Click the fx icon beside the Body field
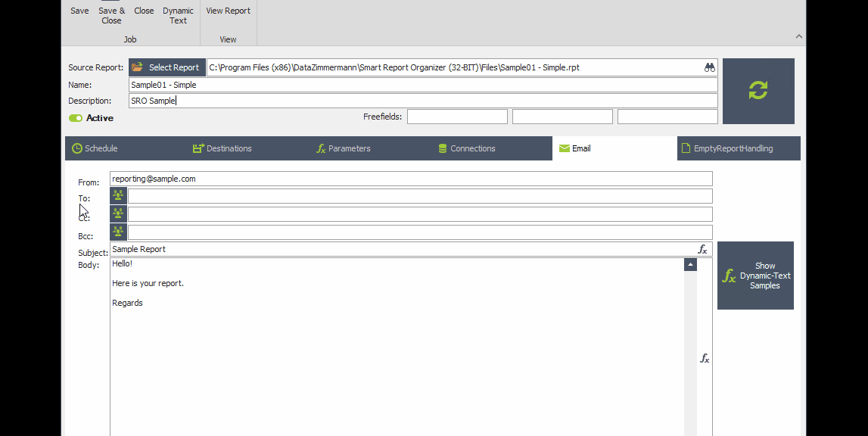Image resolution: width=868 pixels, height=436 pixels. tap(705, 358)
